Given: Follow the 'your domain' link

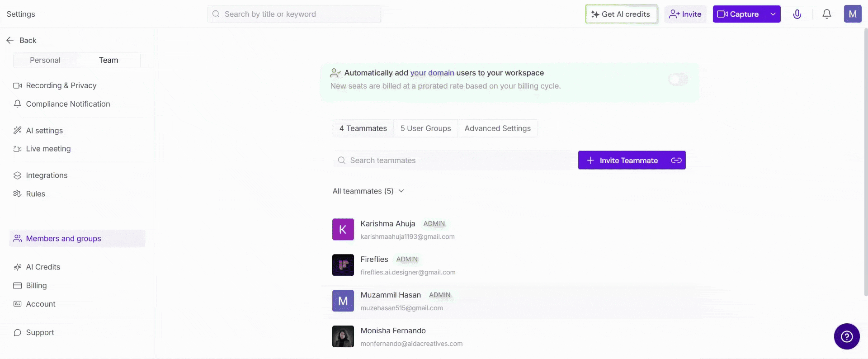Looking at the screenshot, I should (x=432, y=73).
